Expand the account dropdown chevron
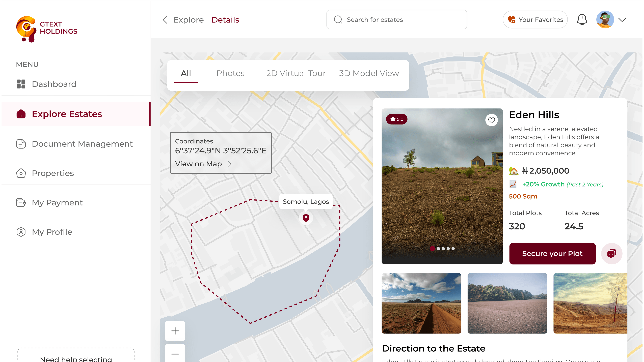 (622, 20)
